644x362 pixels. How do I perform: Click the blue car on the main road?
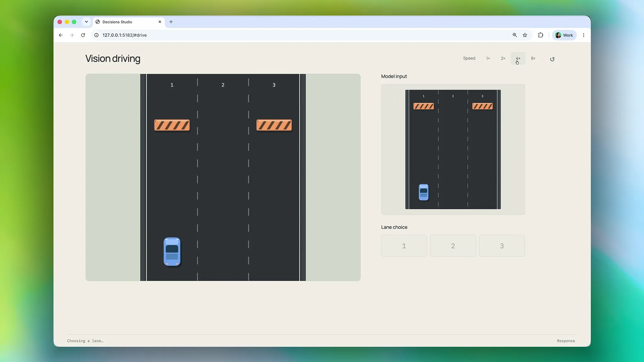pos(172,251)
